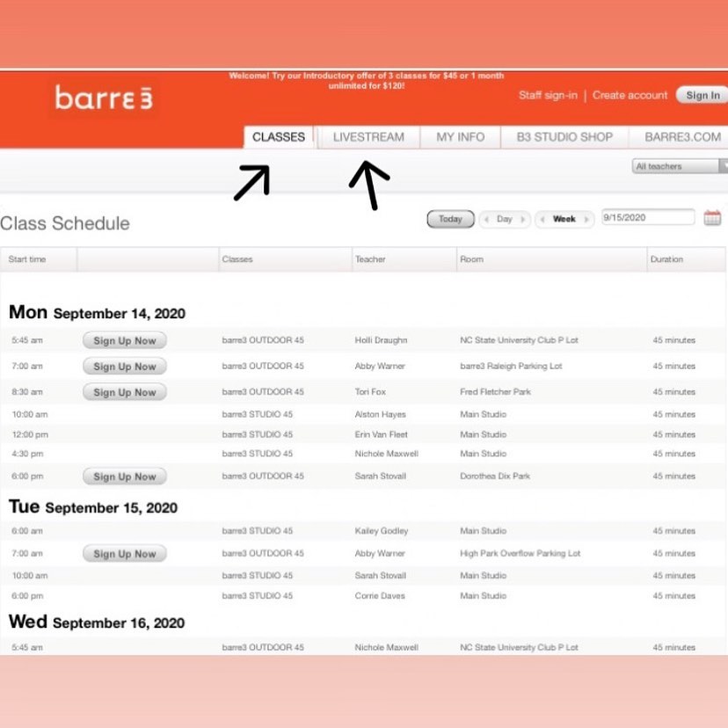Sign up for Monday 5:45 am class
Image resolution: width=728 pixels, height=728 pixels.
coord(124,340)
